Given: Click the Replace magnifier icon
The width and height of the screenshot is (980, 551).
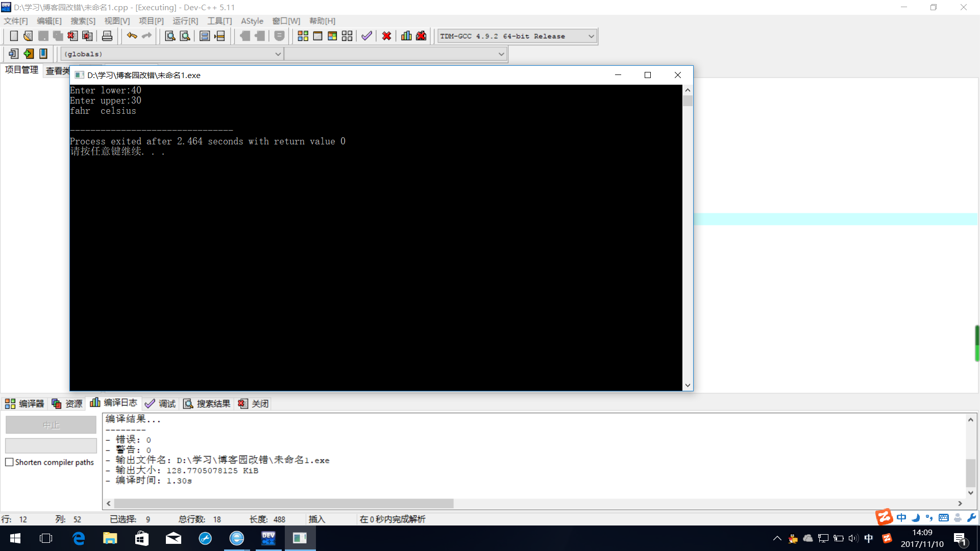Looking at the screenshot, I should [x=185, y=36].
